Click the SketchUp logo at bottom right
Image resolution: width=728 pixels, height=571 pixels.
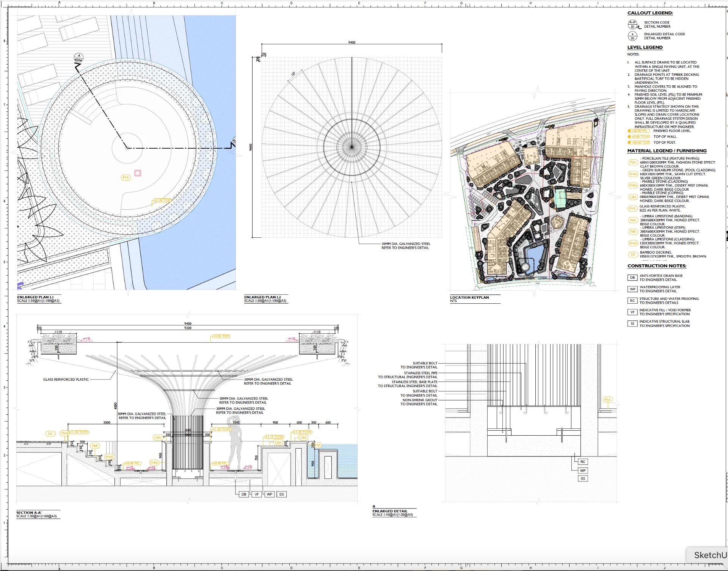711,555
